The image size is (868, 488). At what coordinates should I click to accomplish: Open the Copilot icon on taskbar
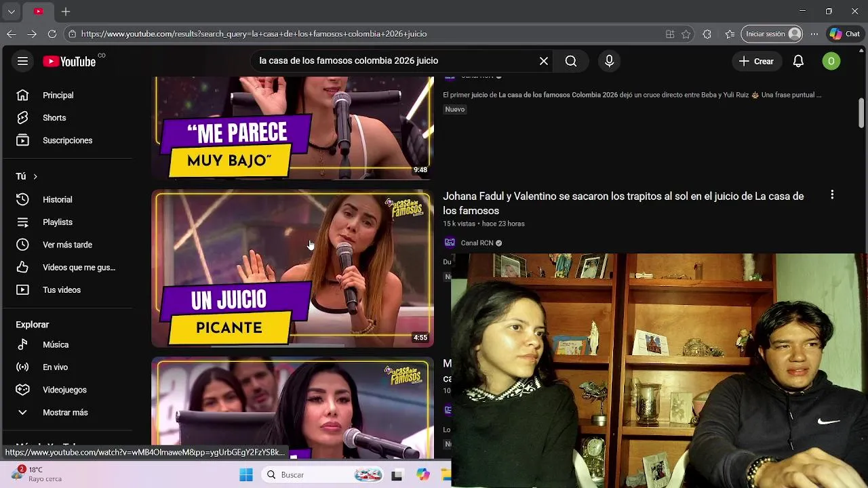pyautogui.click(x=423, y=474)
